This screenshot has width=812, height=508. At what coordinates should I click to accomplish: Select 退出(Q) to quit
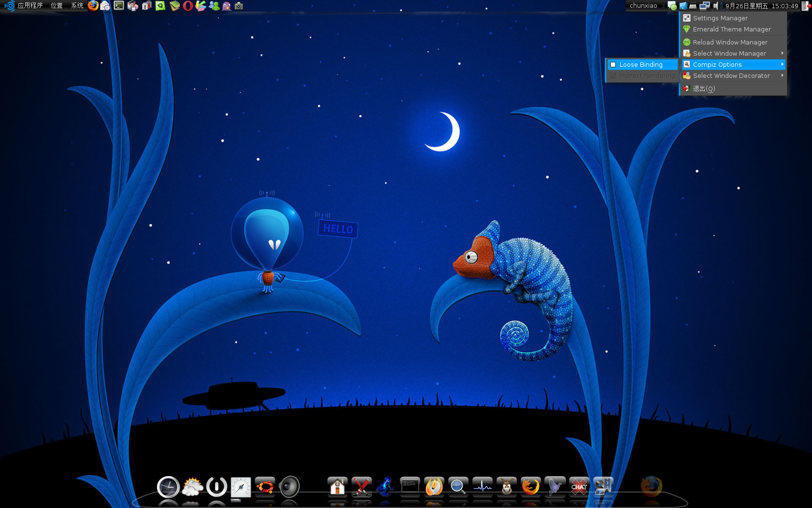click(734, 89)
